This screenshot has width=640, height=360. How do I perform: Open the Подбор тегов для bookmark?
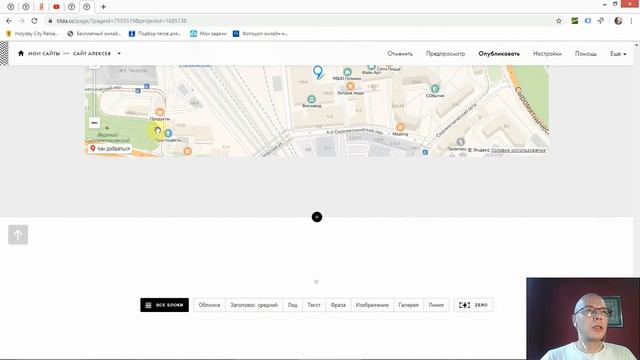pos(155,33)
